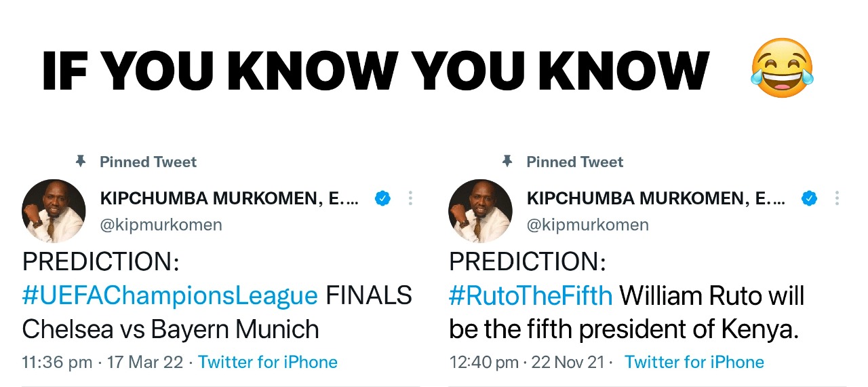
Task: Open the #UEFAChampionsLeague hashtag
Action: [x=170, y=296]
